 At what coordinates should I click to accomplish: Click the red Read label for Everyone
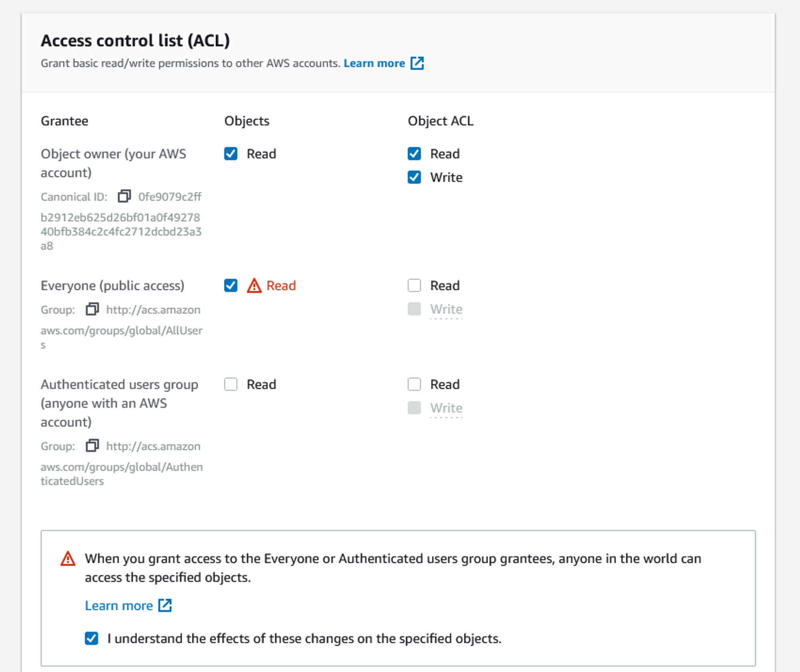coord(281,286)
